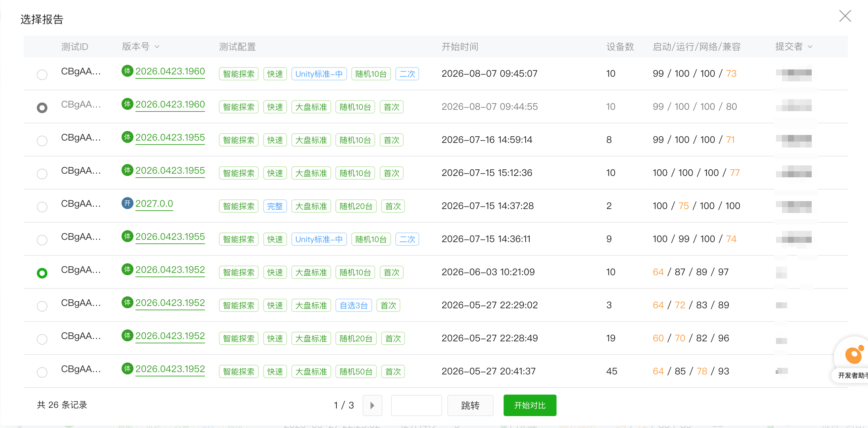This screenshot has height=428, width=868.
Task: Click the page number input field
Action: click(416, 405)
